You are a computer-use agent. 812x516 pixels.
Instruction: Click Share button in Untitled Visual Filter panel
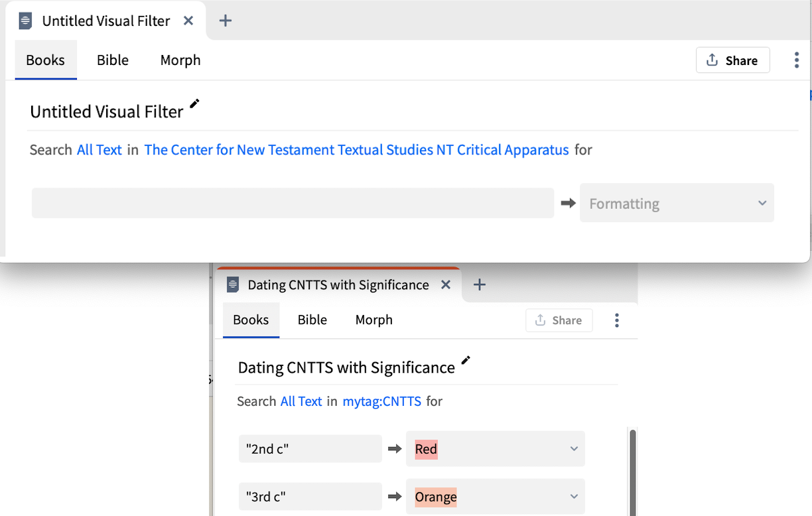coord(732,60)
